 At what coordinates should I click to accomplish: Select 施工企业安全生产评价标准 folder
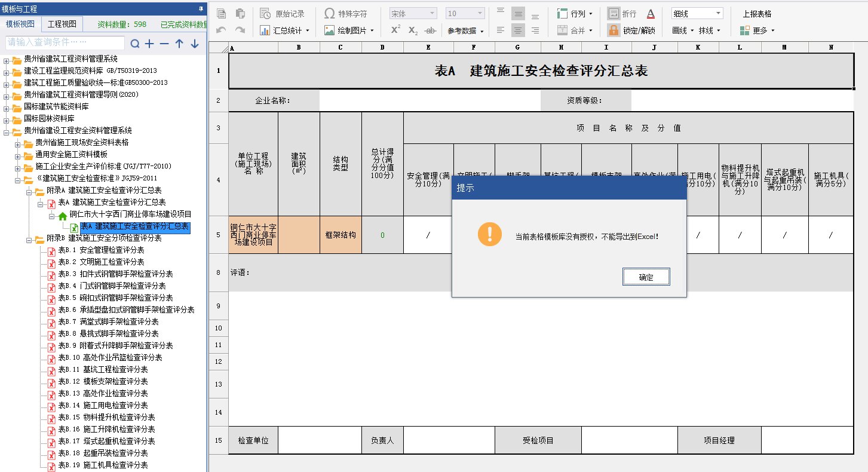tap(103, 166)
